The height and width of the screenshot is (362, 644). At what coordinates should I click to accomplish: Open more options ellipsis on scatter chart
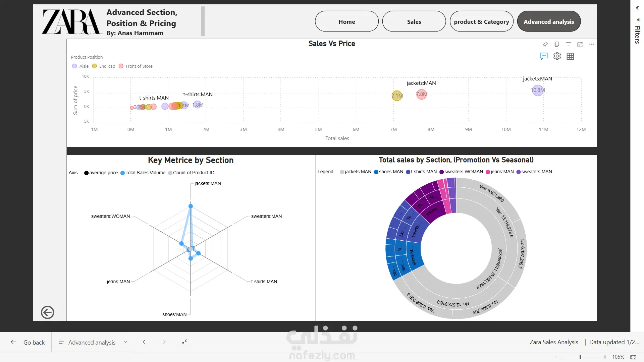[591, 44]
